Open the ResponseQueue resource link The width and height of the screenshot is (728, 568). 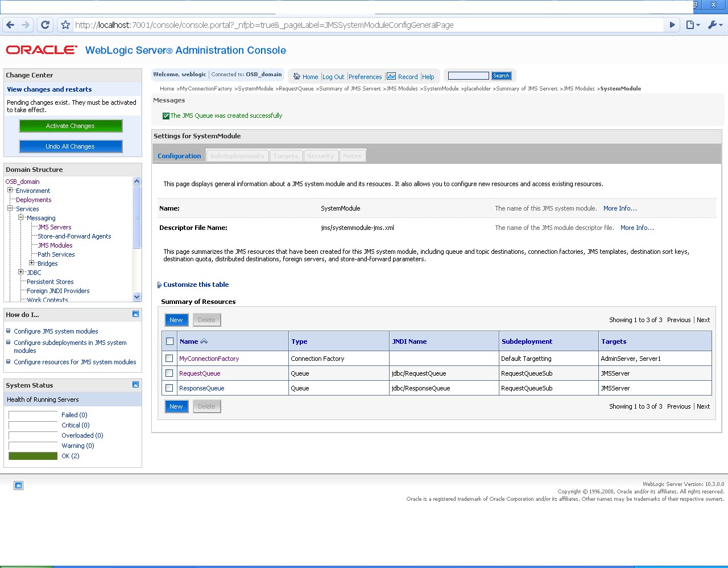202,388
